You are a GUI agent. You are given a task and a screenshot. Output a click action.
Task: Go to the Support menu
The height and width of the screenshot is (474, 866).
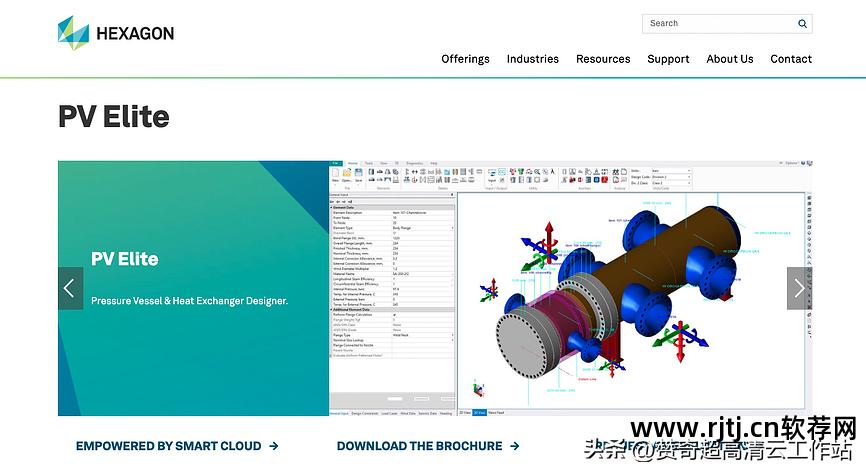click(668, 59)
